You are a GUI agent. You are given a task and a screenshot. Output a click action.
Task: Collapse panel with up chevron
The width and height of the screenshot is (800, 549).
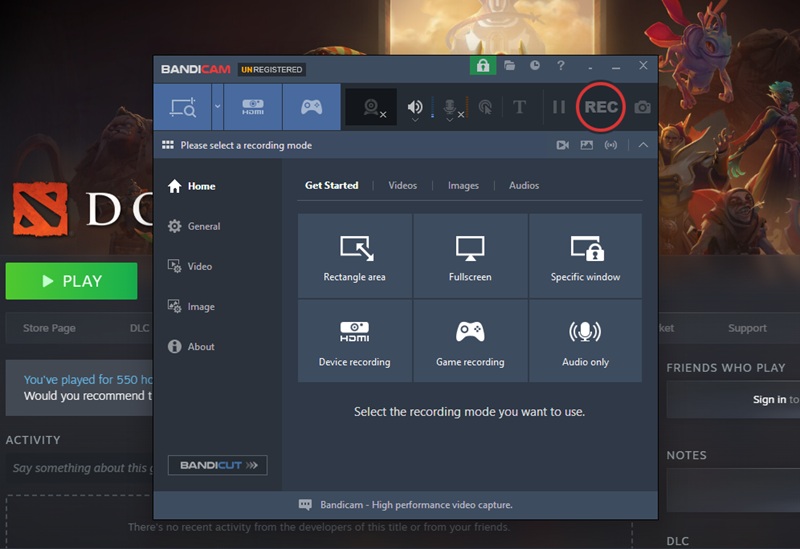643,145
